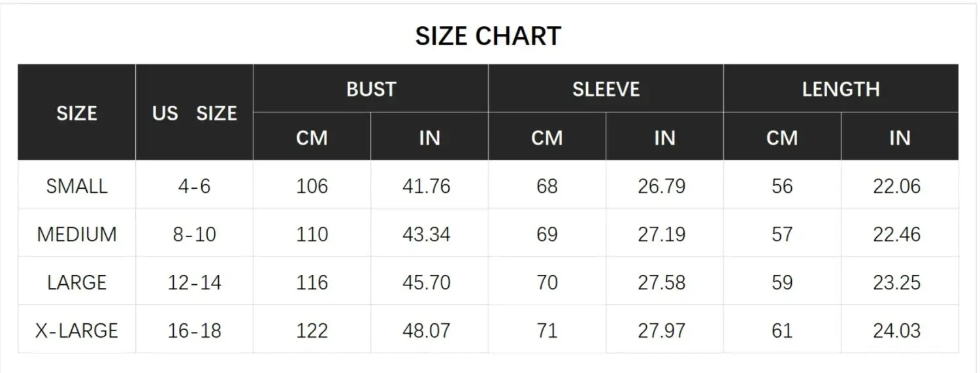This screenshot has width=980, height=373.
Task: Click the US size 16-18 cell
Action: [194, 331]
